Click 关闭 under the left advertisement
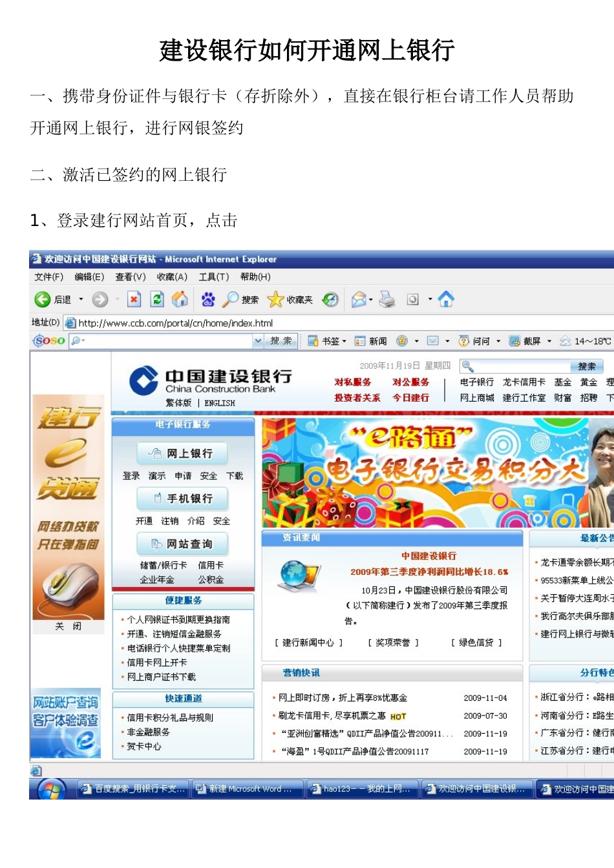Viewport: 614px width, 868px height. pos(68,626)
